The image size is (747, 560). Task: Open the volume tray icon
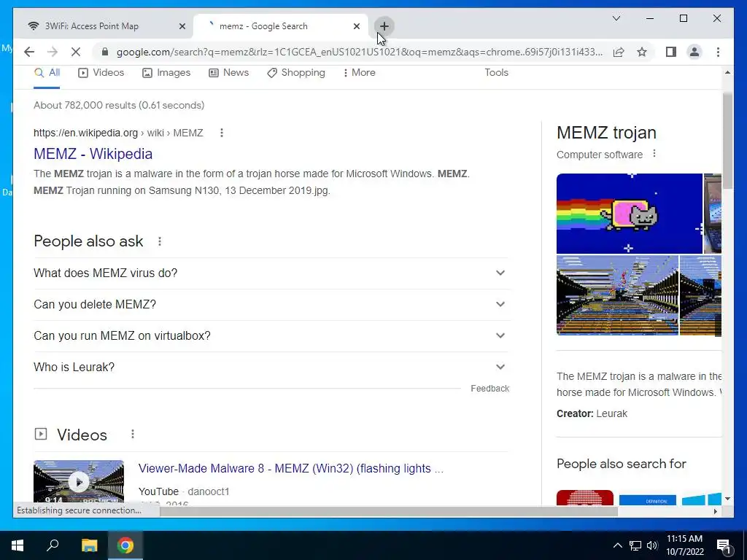coord(652,545)
